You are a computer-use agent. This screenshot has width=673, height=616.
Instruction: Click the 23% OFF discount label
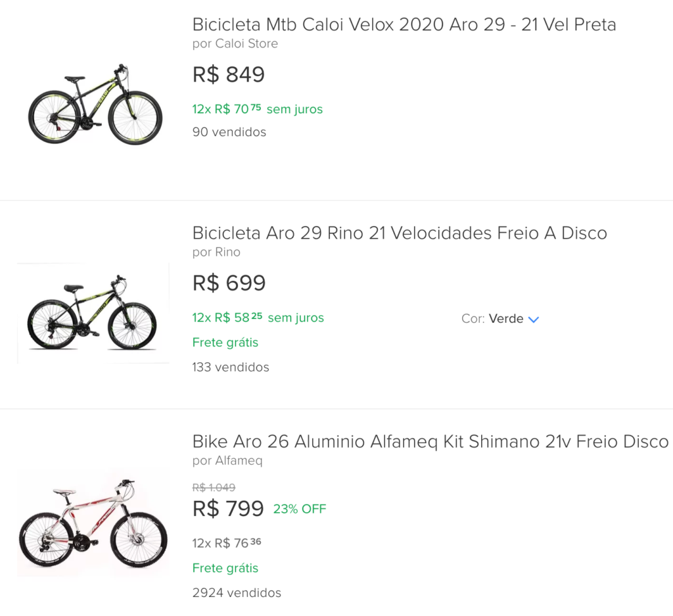pyautogui.click(x=300, y=509)
